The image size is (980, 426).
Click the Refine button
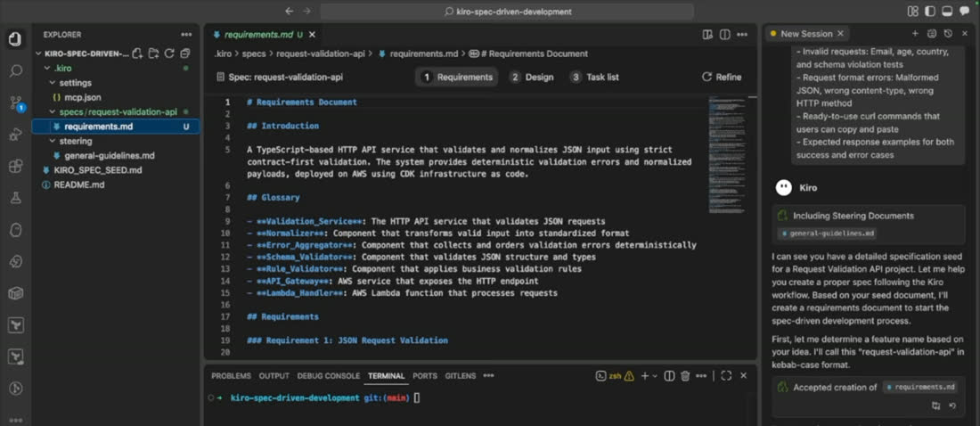[722, 77]
